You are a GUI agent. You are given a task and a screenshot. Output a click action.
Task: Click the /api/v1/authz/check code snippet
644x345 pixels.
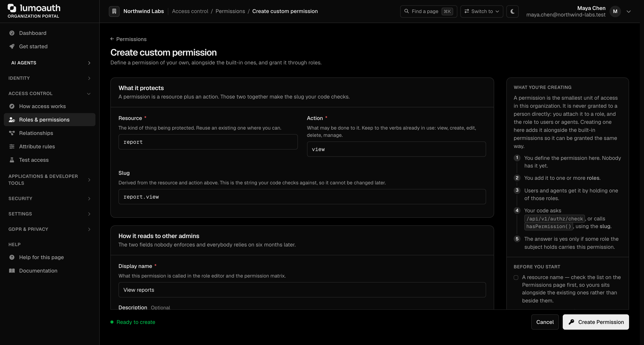(554, 219)
